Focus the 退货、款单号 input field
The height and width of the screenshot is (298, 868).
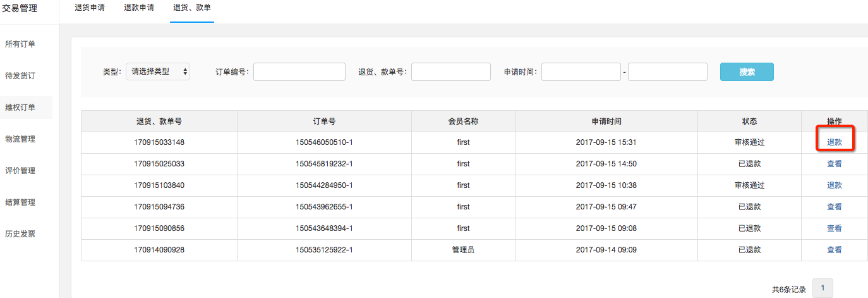(451, 71)
